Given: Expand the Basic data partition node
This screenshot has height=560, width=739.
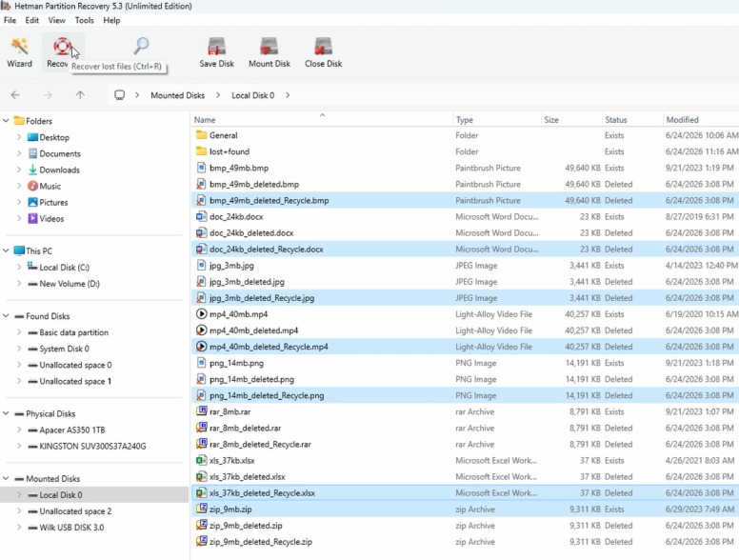Looking at the screenshot, I should [19, 332].
